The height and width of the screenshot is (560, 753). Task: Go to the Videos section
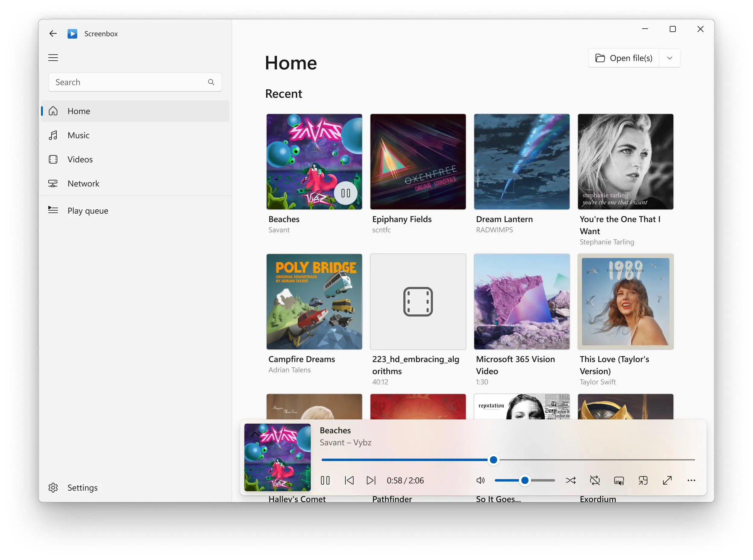pos(135,159)
